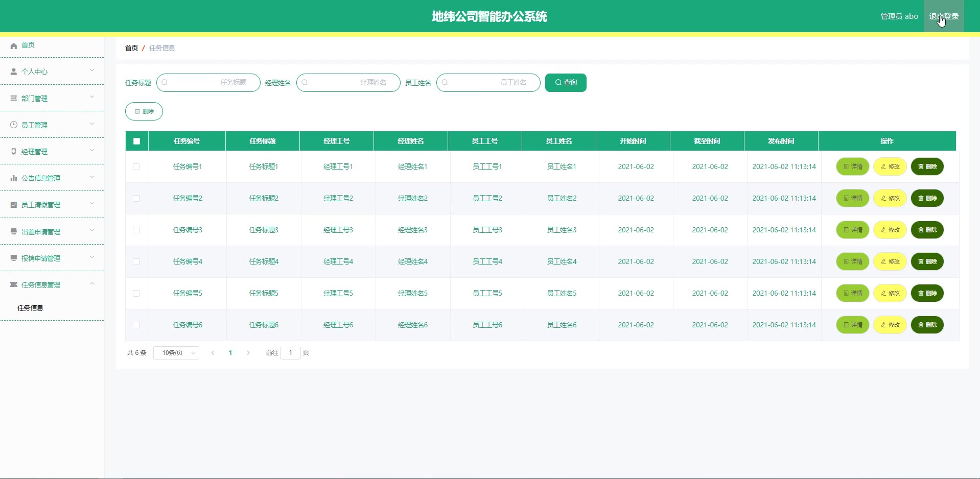Focus the 员工姓名 search input

pos(488,83)
